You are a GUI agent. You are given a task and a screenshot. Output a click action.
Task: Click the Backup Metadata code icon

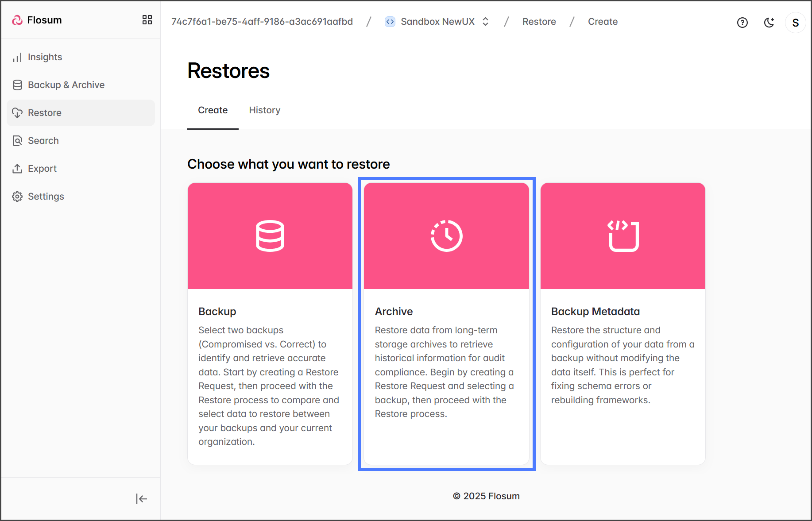[623, 236]
